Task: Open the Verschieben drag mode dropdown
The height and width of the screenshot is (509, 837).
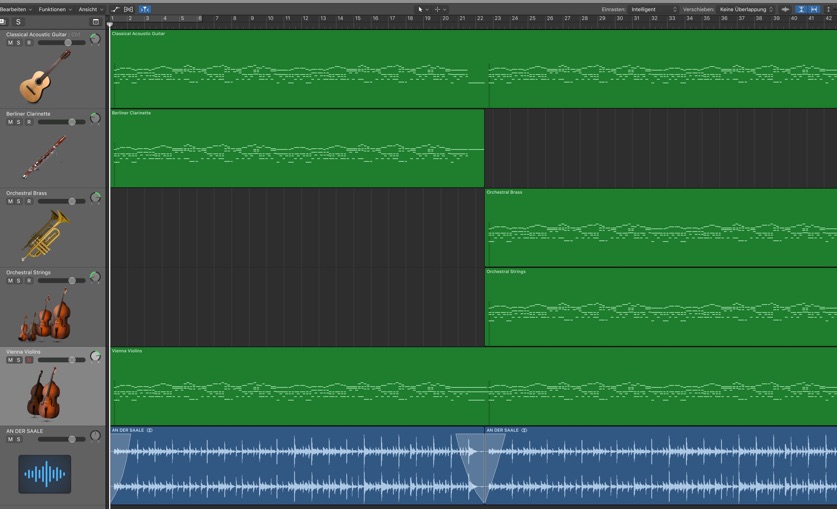Action: [x=746, y=9]
